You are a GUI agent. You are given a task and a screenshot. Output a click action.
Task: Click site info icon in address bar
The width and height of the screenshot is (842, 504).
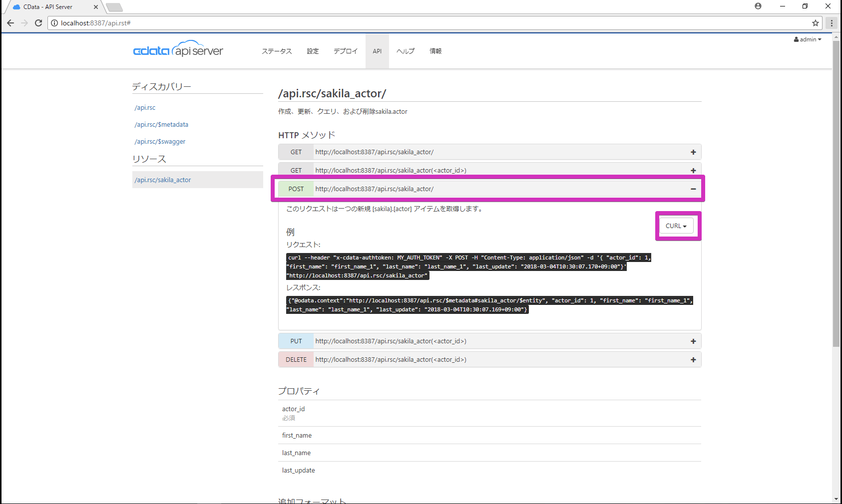click(54, 23)
